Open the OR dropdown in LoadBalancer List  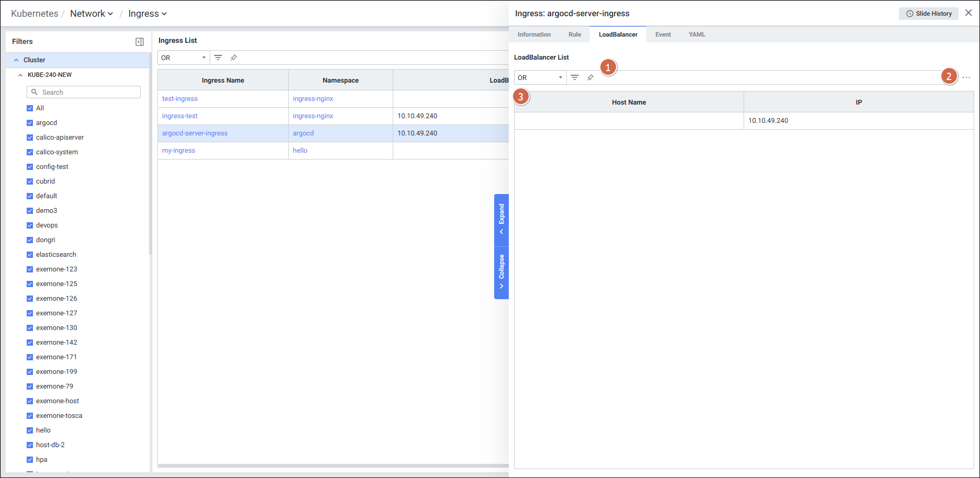(x=540, y=77)
